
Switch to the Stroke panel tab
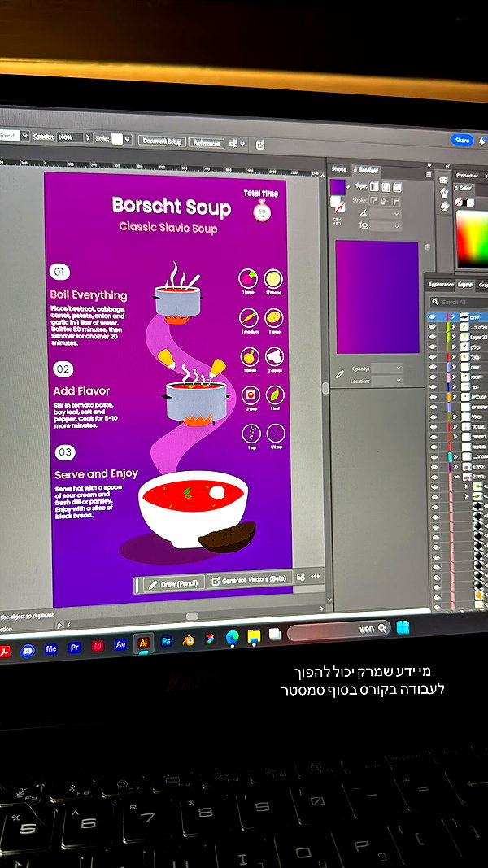pyautogui.click(x=338, y=169)
